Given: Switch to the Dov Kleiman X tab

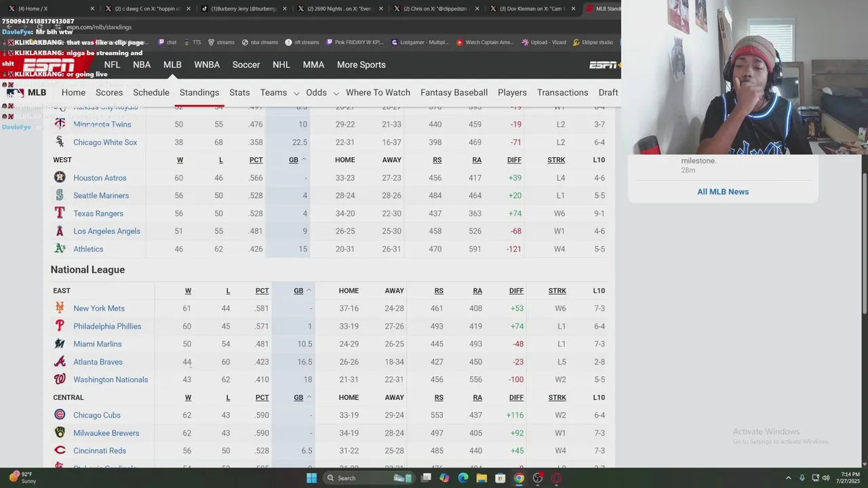Looking at the screenshot, I should pyautogui.click(x=532, y=9).
